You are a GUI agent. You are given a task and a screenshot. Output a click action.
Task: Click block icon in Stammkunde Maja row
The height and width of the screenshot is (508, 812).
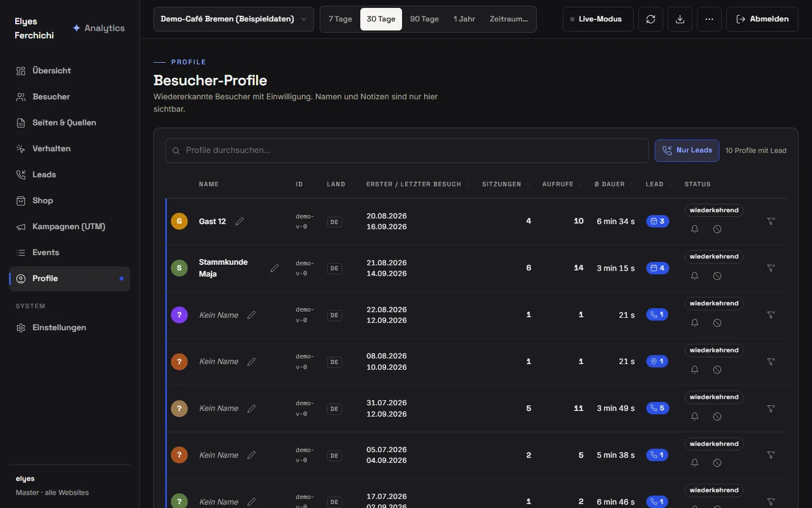(x=717, y=276)
